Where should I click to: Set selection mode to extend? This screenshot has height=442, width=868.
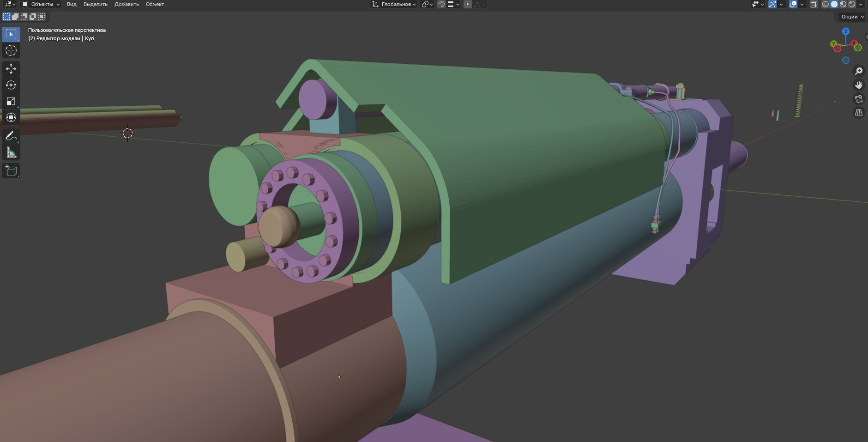tap(15, 17)
